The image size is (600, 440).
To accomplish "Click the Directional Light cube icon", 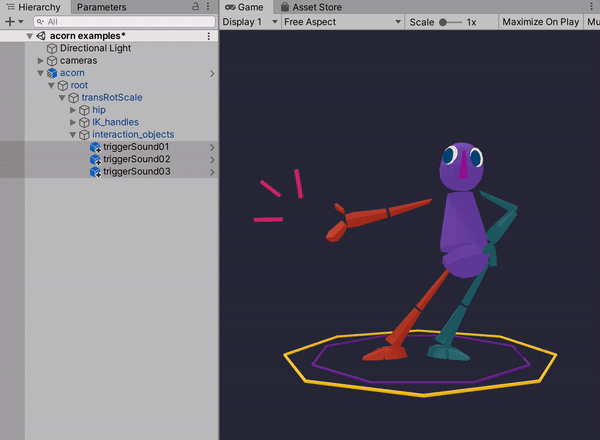I will [x=52, y=48].
